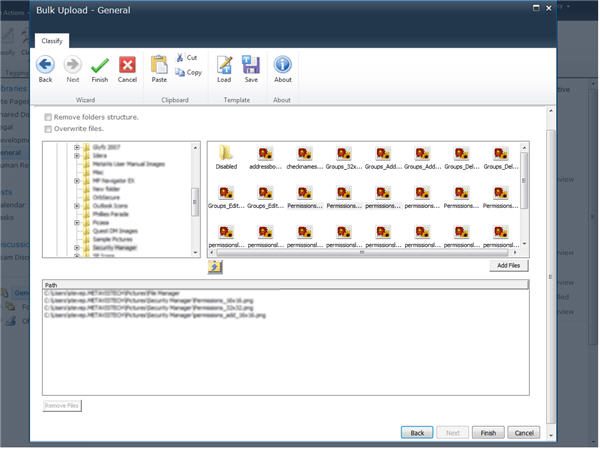Select the checknames... image file
Screen dimensions: 600x455
point(305,157)
